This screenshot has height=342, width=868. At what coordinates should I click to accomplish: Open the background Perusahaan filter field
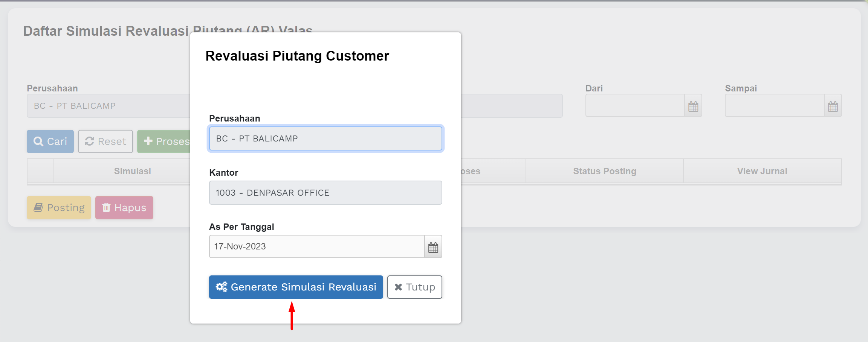108,106
